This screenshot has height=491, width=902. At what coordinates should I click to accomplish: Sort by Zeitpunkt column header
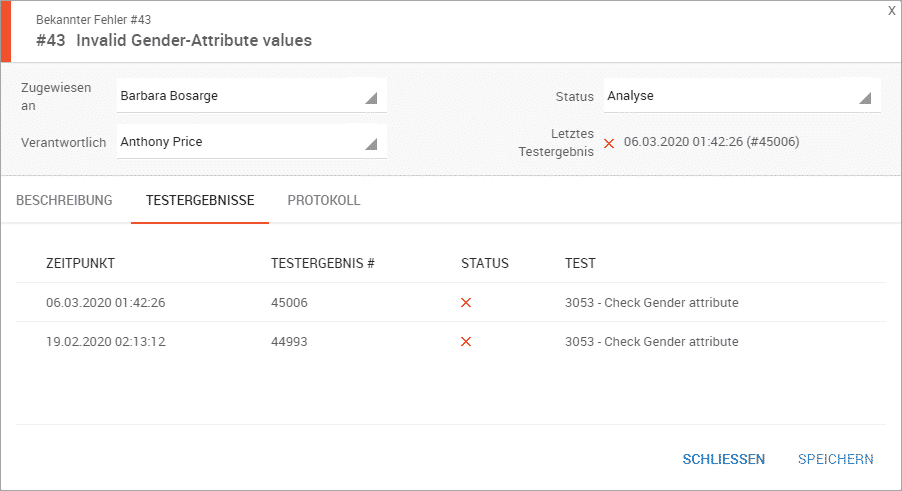tap(81, 264)
